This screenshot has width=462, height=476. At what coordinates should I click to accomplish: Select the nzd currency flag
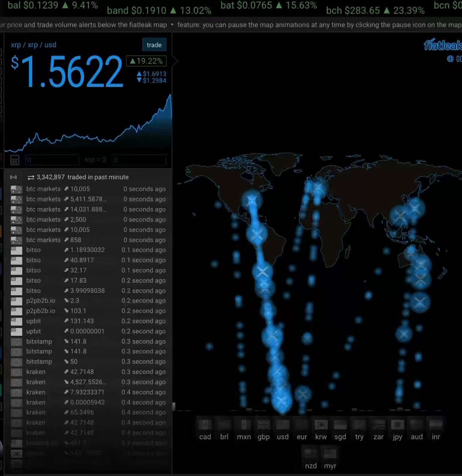pos(311,454)
